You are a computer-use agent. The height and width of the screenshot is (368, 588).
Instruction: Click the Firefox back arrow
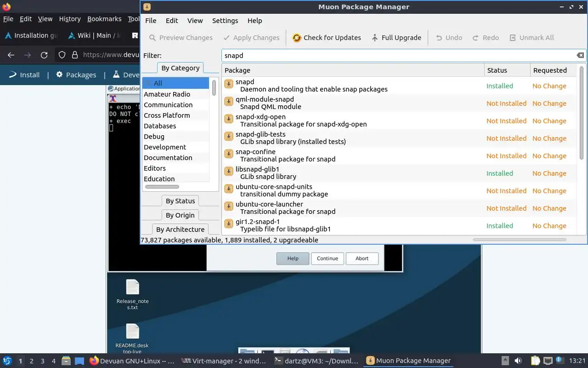click(x=11, y=55)
